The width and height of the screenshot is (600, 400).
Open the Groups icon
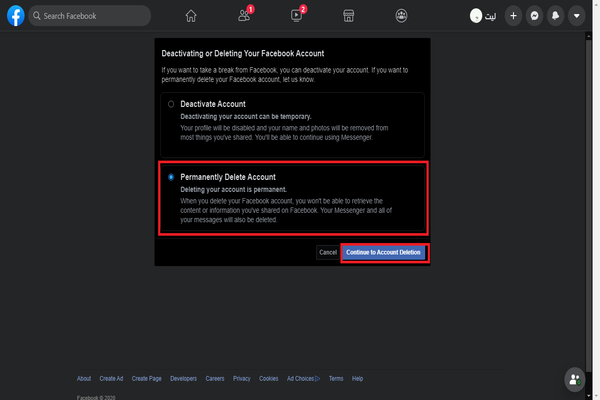point(401,16)
